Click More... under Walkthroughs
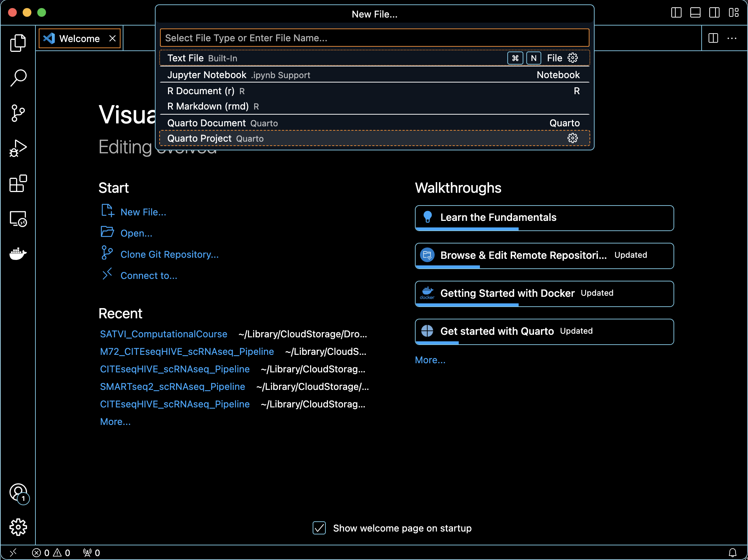Viewport: 748px width, 560px height. tap(430, 360)
